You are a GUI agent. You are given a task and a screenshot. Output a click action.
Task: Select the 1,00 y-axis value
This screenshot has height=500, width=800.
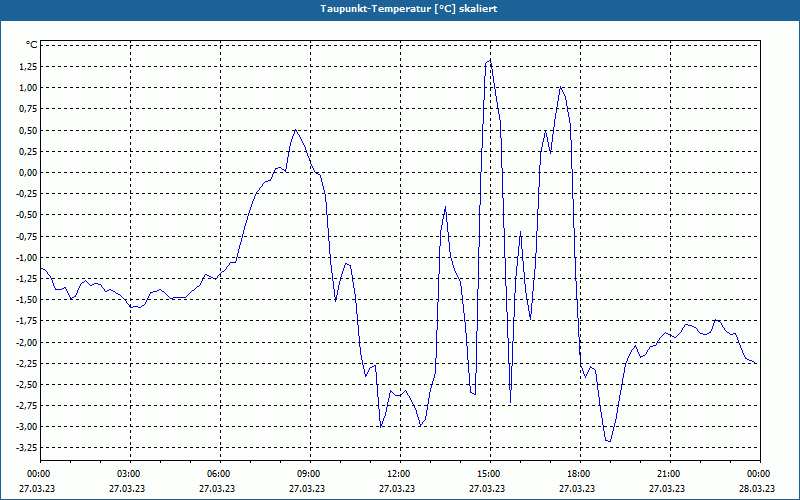(x=28, y=88)
